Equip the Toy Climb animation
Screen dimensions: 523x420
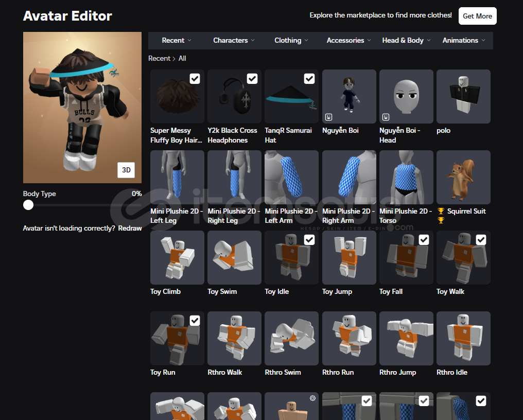177,257
